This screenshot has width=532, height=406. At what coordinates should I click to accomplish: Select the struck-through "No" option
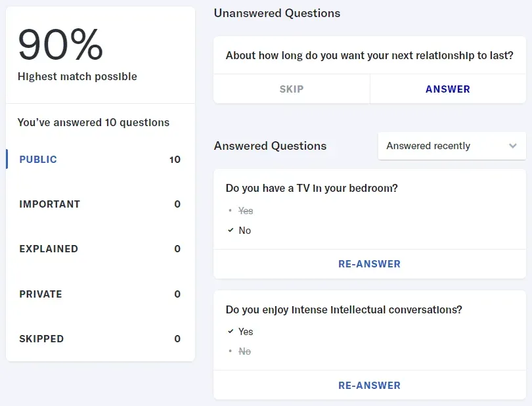point(245,351)
